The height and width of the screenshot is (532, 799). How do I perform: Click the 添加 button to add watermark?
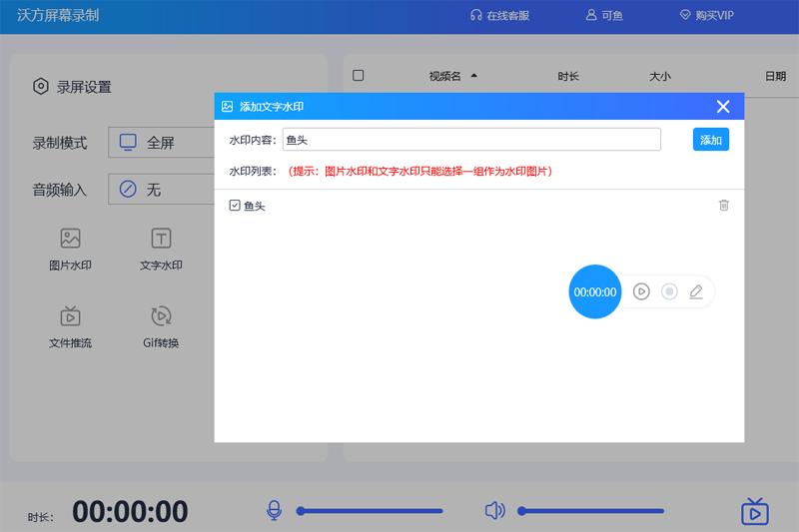tap(710, 140)
